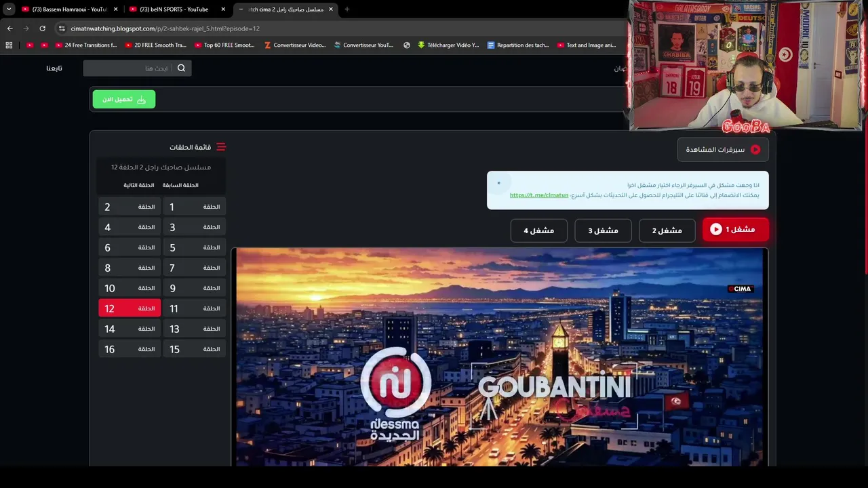Click title مسلسل صاحبك راجل 2 الحلقة 12
Viewport: 868px width, 488px height.
(x=161, y=167)
